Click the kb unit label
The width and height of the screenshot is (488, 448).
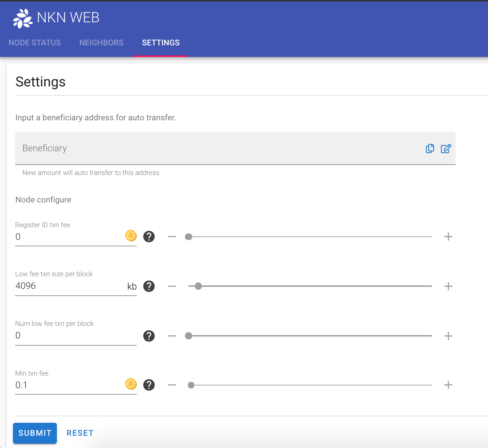(132, 286)
